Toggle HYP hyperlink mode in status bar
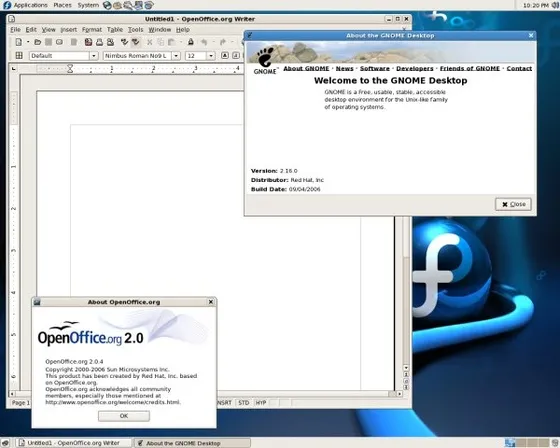 [261, 403]
